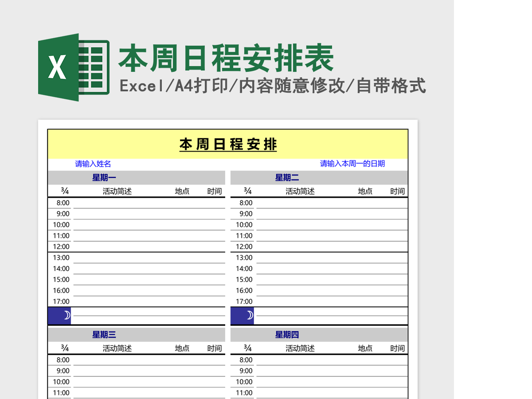The width and height of the screenshot is (532, 399).
Task: Click the ¾ symbol under 星期二
Action: coord(248,191)
